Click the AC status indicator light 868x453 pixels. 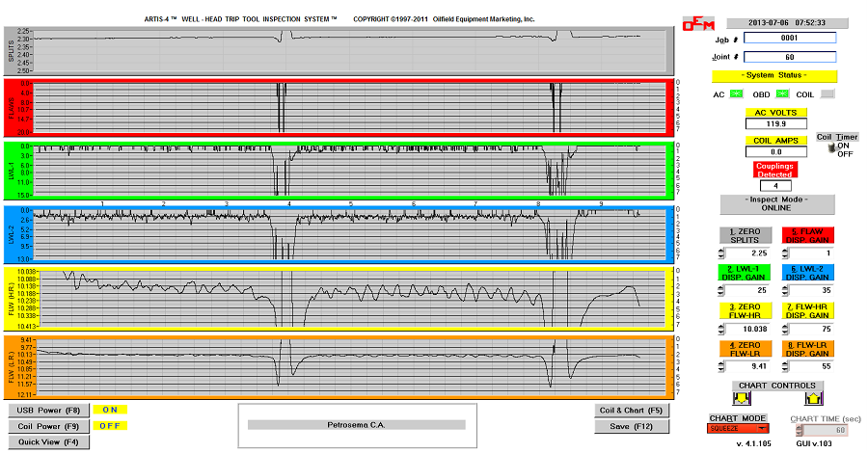(x=736, y=94)
